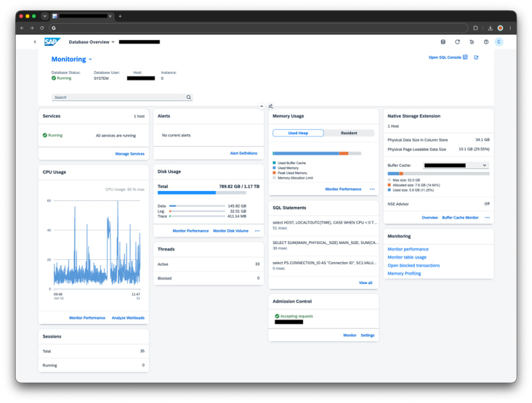Click View all SQL statements

coord(365,283)
